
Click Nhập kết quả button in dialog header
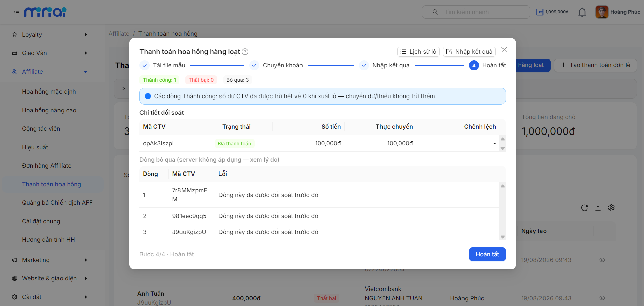[x=469, y=52]
